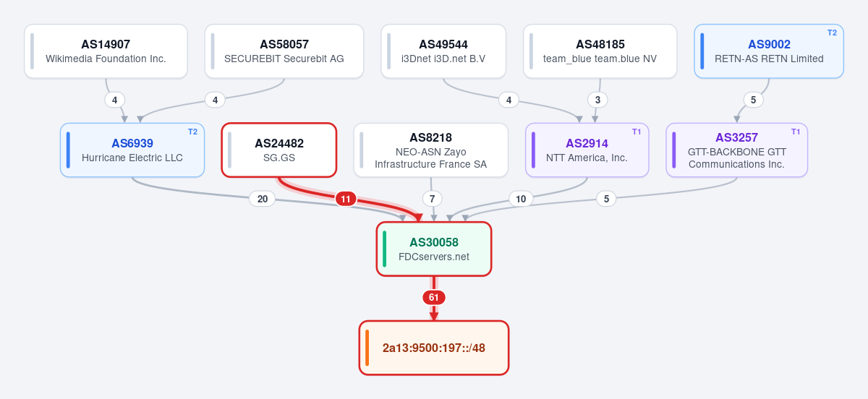
Task: Click the AS9002 RETN Limited node
Action: 769,51
